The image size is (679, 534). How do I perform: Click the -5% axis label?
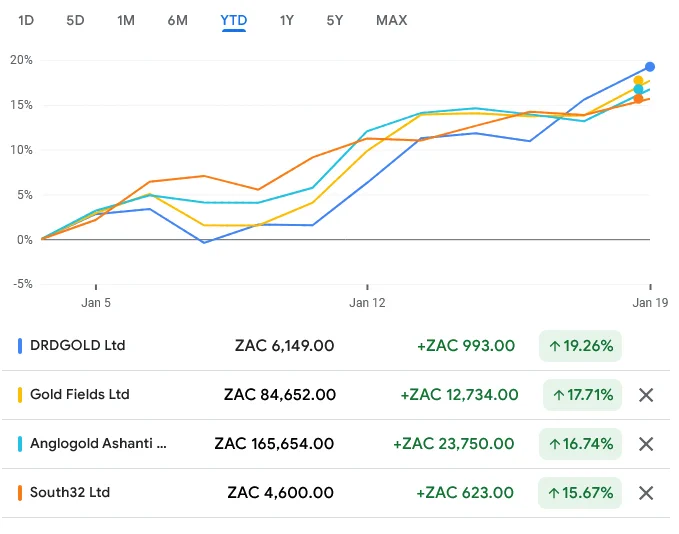click(23, 284)
